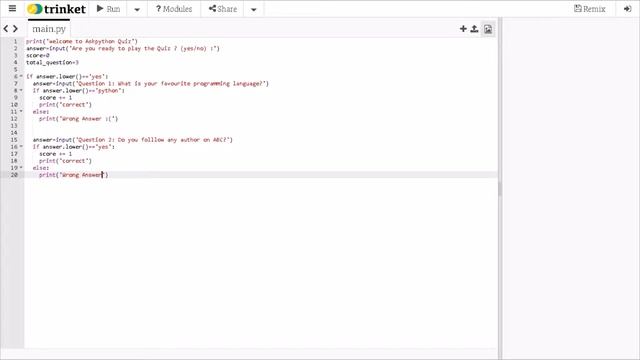640x360 pixels.
Task: Collapse the code fold at line 19
Action: pyautogui.click(x=21, y=168)
